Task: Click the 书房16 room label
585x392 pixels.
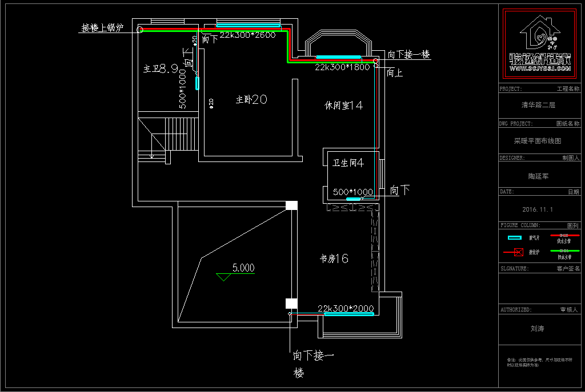Action: tap(334, 258)
